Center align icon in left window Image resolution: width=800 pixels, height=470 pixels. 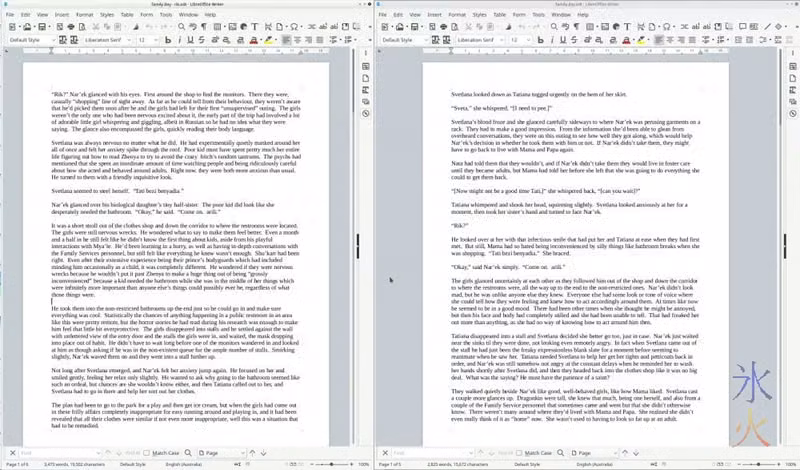(x=297, y=40)
